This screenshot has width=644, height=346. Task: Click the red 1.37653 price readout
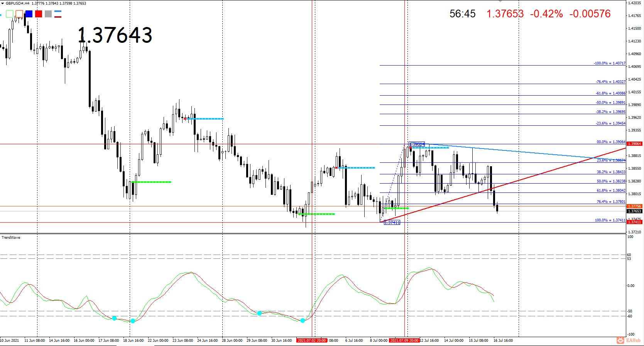click(x=505, y=14)
